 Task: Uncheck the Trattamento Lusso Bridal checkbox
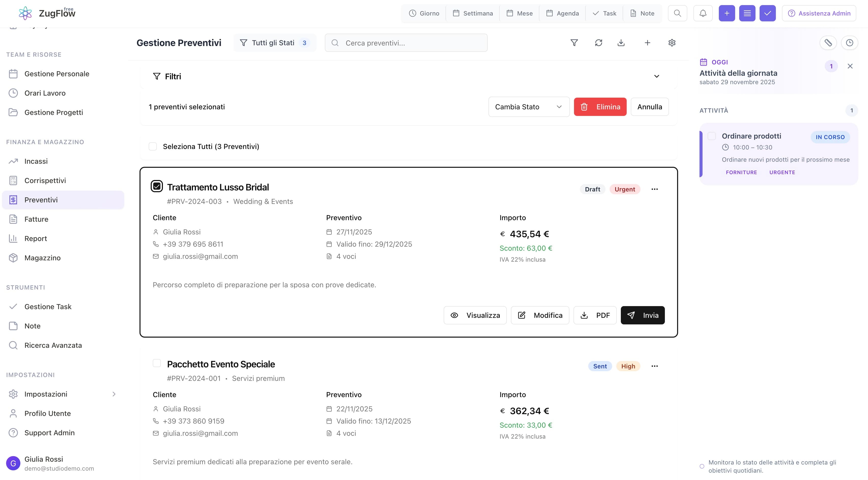[157, 186]
